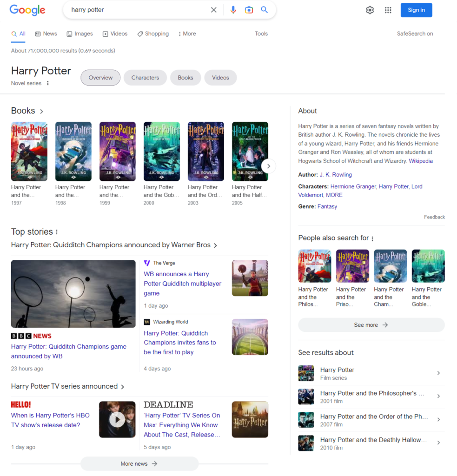457x476 pixels.
Task: Open the Google apps grid icon
Action: click(388, 10)
